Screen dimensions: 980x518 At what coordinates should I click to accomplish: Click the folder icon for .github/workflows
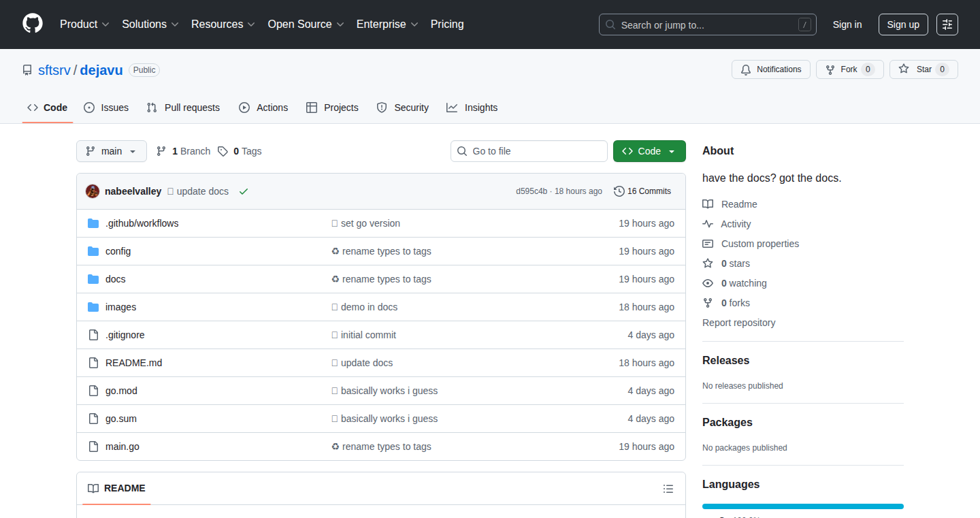tap(93, 223)
